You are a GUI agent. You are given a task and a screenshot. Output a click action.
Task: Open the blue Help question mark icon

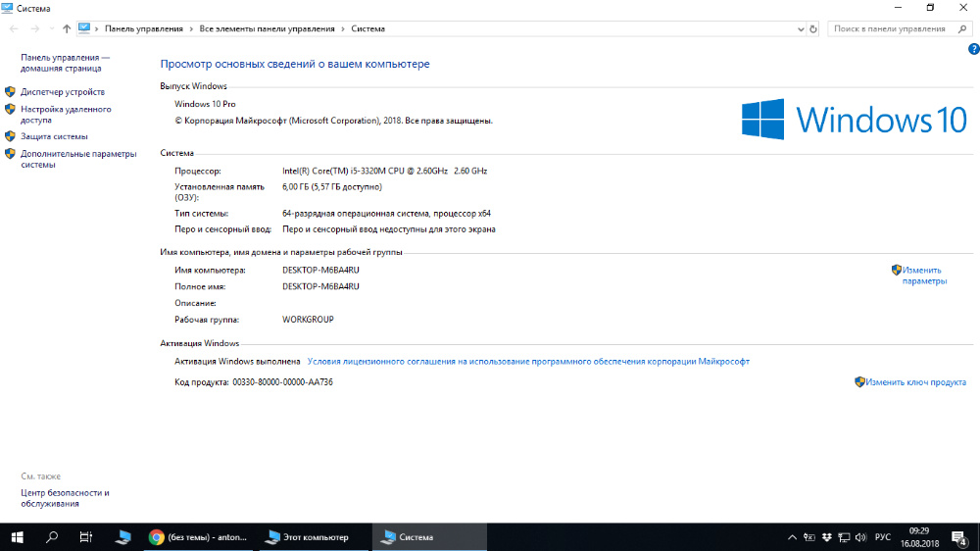tap(973, 49)
